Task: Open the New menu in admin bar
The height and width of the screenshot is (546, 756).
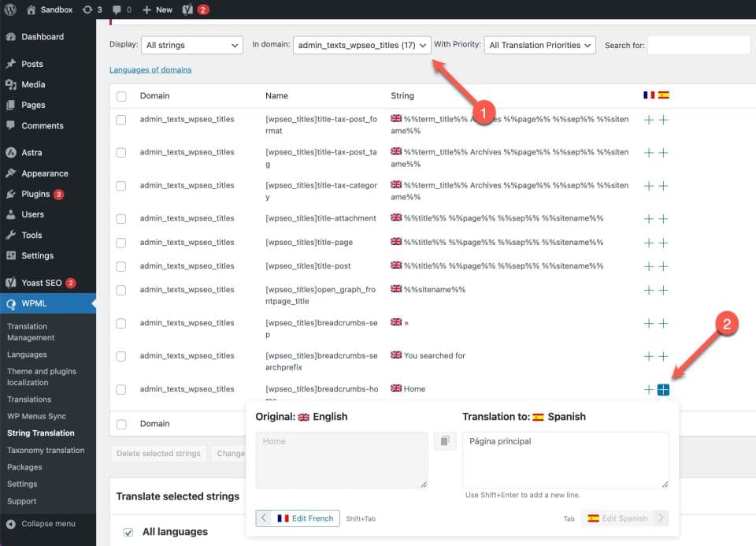Action: point(157,9)
